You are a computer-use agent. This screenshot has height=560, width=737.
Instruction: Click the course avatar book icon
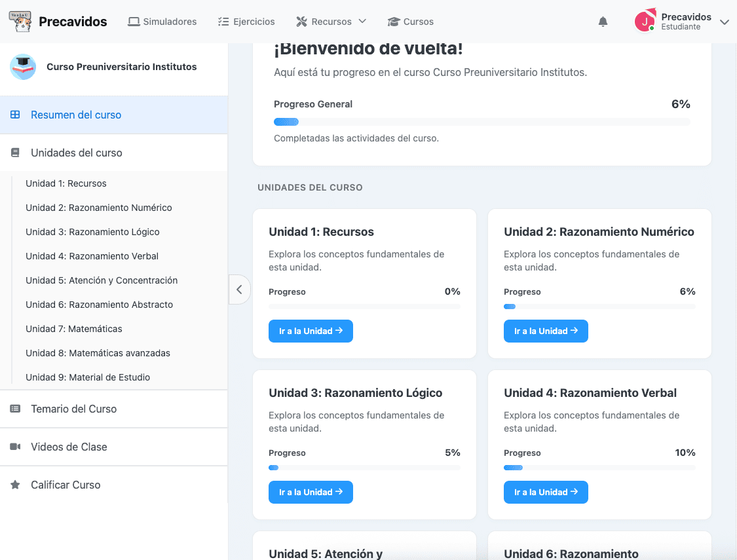[x=23, y=67]
